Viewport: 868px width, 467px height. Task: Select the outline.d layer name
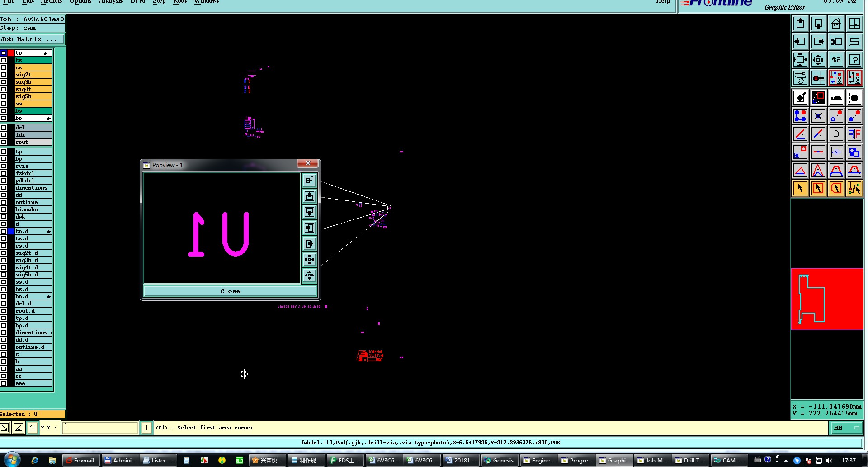(33, 347)
